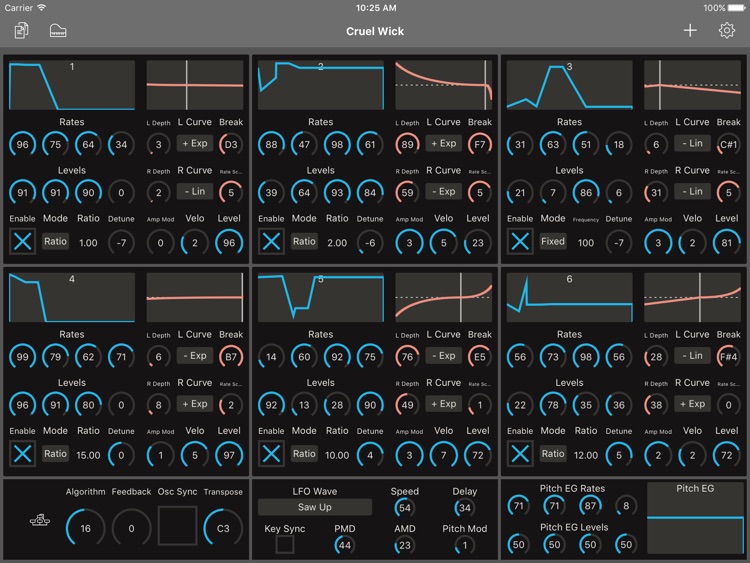Open operator 5 envelope graph
Screen dimensions: 750x563
(x=320, y=298)
